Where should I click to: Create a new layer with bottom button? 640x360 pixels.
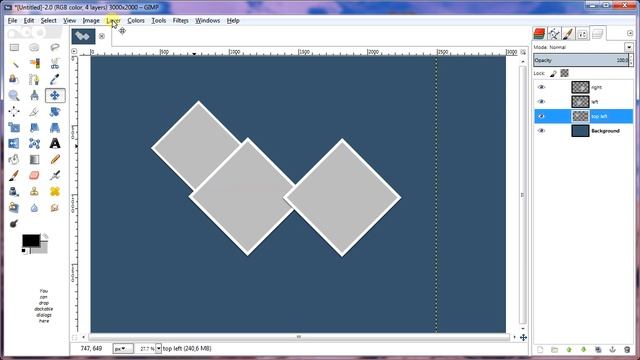pyautogui.click(x=540, y=350)
